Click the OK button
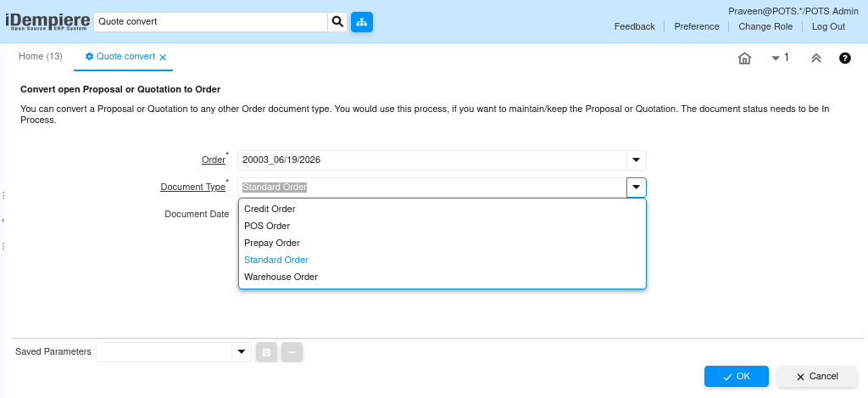Image resolution: width=868 pixels, height=398 pixels. coord(737,377)
